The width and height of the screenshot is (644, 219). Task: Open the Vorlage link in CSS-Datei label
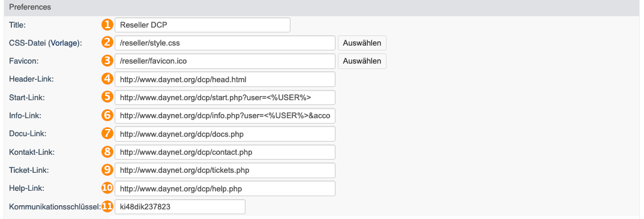point(64,43)
